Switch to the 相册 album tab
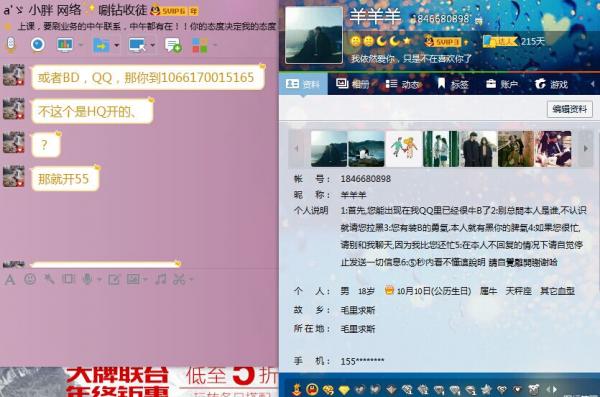Screen dimensions: 600x397 [352, 84]
